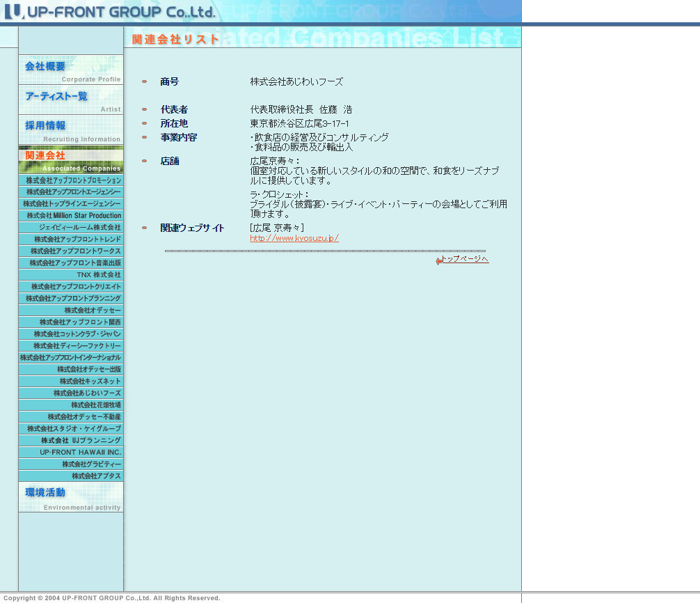Open 株式会社アップフロントトレンド page
The width and height of the screenshot is (700, 603).
(71, 240)
